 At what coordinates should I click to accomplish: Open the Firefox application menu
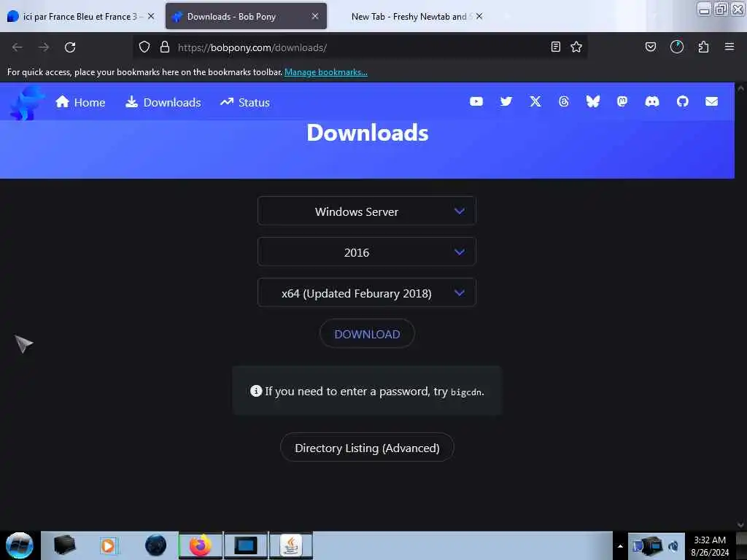(729, 47)
